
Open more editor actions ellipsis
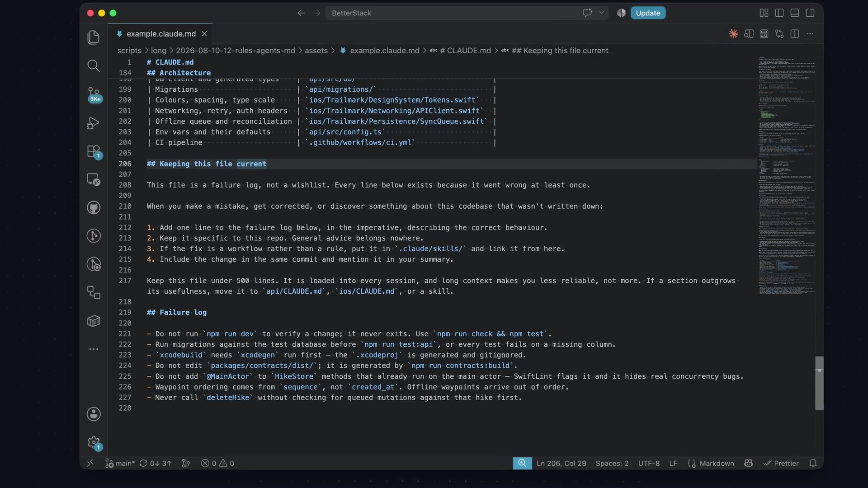[x=810, y=34]
